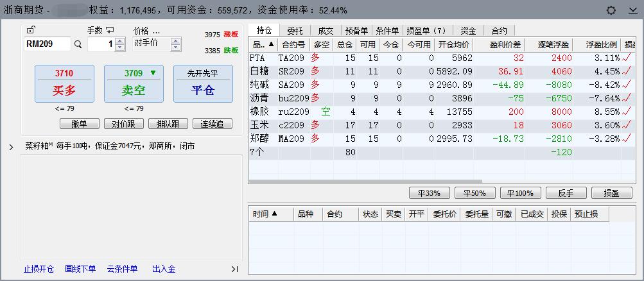Click the stop-loss checkmark icon in PTA row
The height and width of the screenshot is (281, 644).
[x=627, y=58]
